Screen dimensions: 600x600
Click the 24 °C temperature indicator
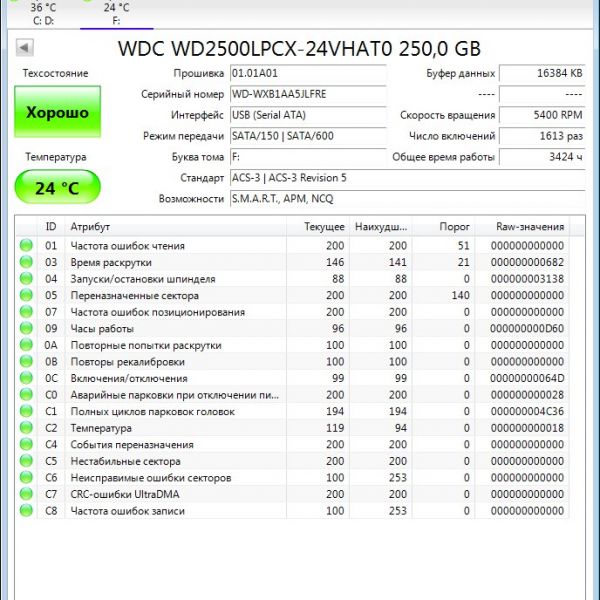pos(57,187)
